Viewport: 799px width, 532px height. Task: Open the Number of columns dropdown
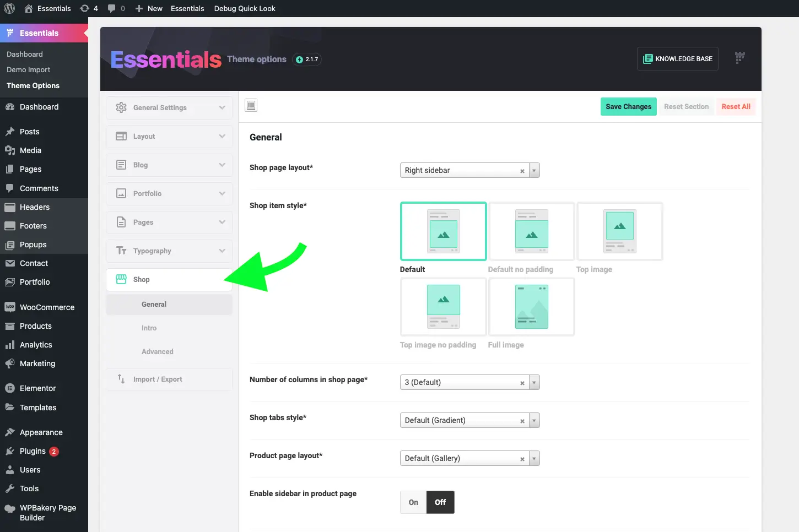pos(469,382)
